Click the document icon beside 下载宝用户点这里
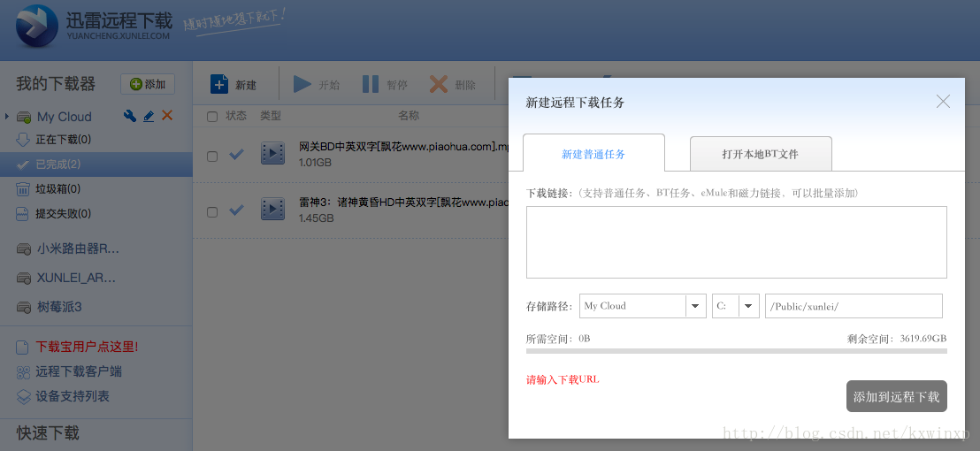Viewport: 980px width, 451px height. pyautogui.click(x=22, y=348)
